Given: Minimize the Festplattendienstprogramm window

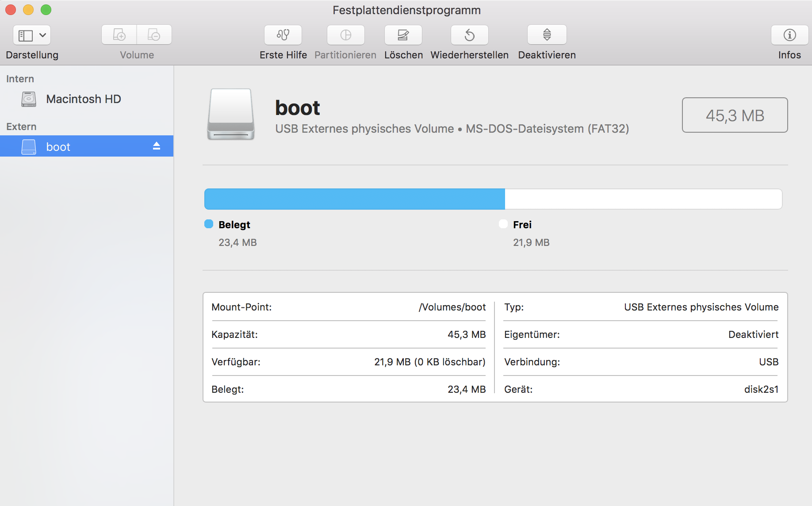Looking at the screenshot, I should pyautogui.click(x=28, y=10).
